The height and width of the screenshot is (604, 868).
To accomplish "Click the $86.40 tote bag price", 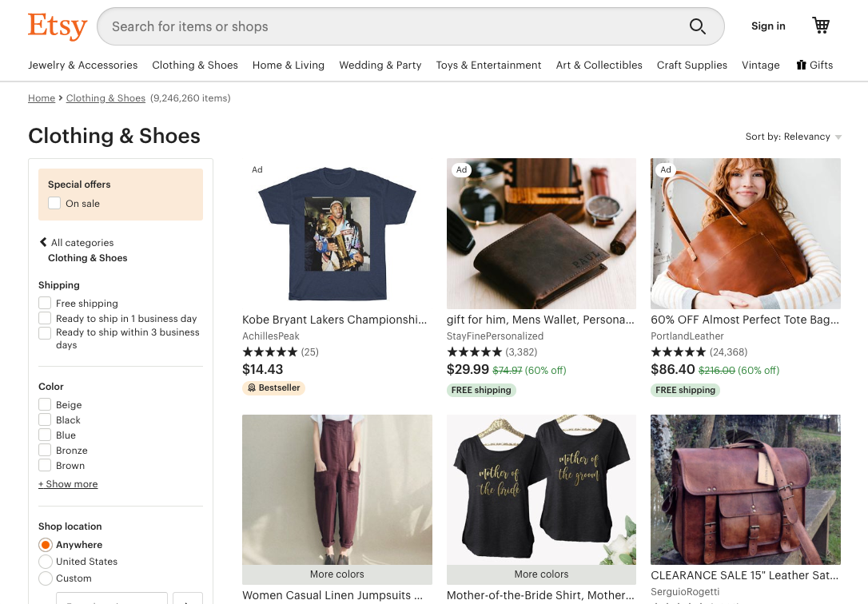I will [673, 369].
